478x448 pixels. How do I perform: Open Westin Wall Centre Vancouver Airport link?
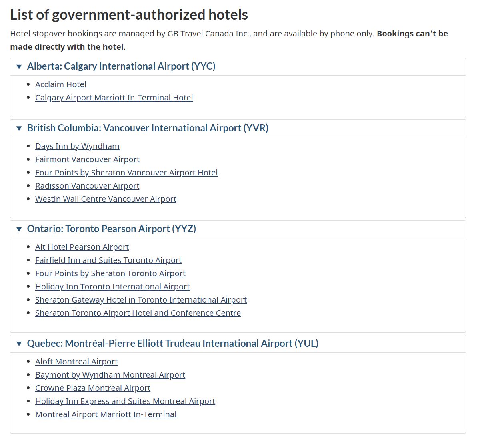point(106,199)
